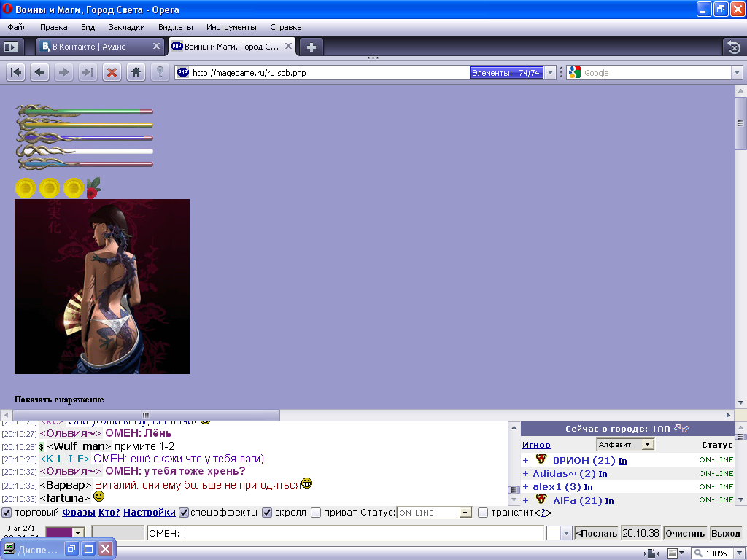This screenshot has height=560, width=747.
Task: Click the Игнор link
Action: click(536, 445)
